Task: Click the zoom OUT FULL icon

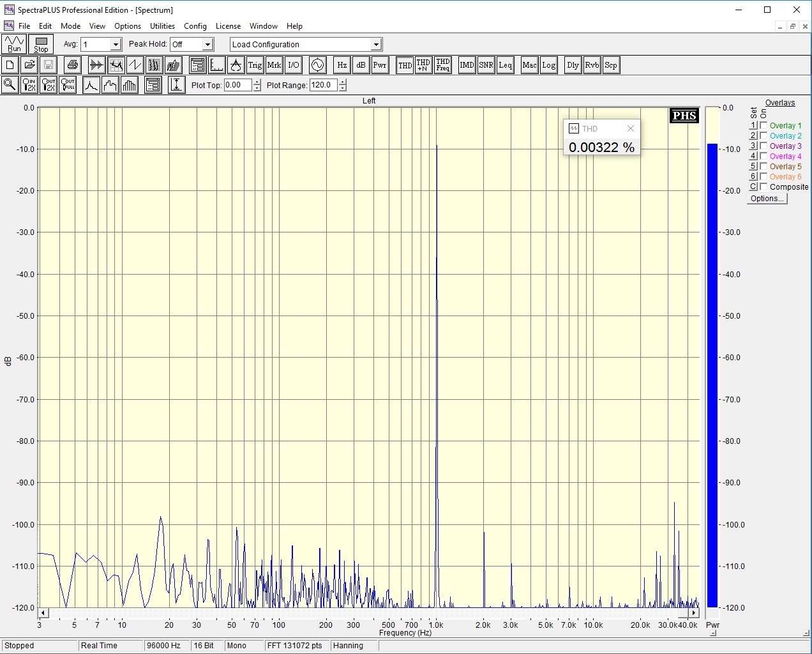Action: coord(68,85)
